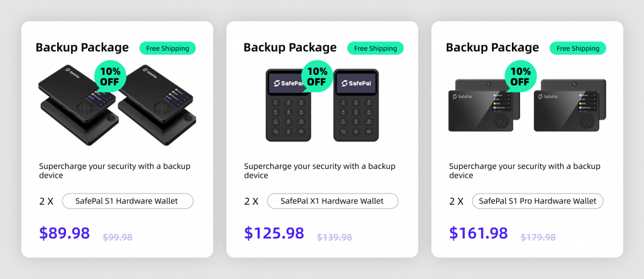Click Free Shipping tag on X1 card
The width and height of the screenshot is (644, 279).
pos(375,48)
